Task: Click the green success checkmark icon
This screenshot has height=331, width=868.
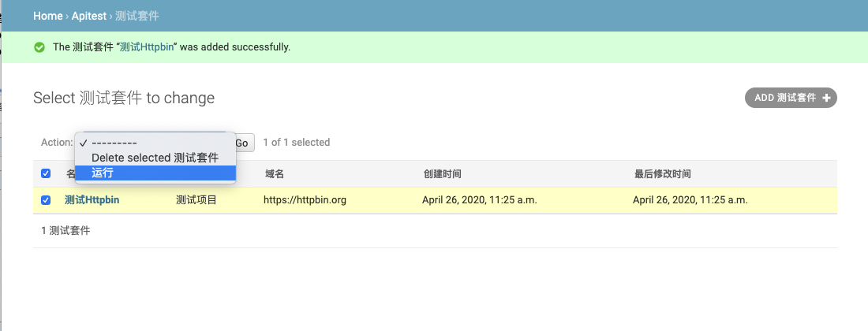Action: click(39, 47)
